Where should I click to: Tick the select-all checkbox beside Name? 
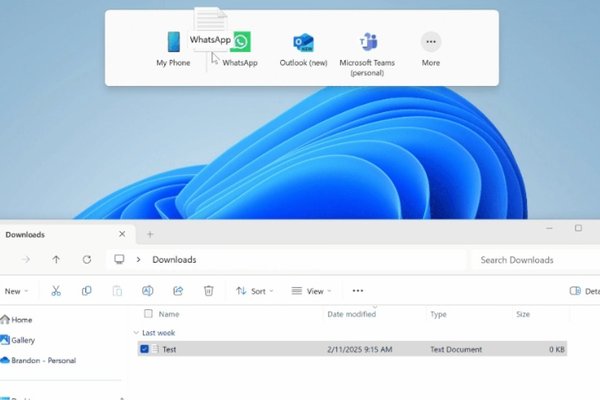148,314
